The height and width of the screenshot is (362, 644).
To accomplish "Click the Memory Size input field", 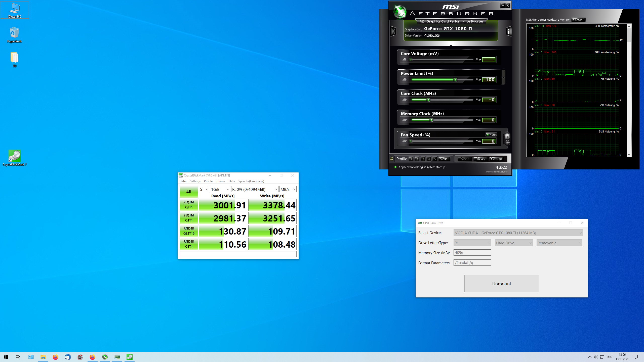I will (472, 253).
